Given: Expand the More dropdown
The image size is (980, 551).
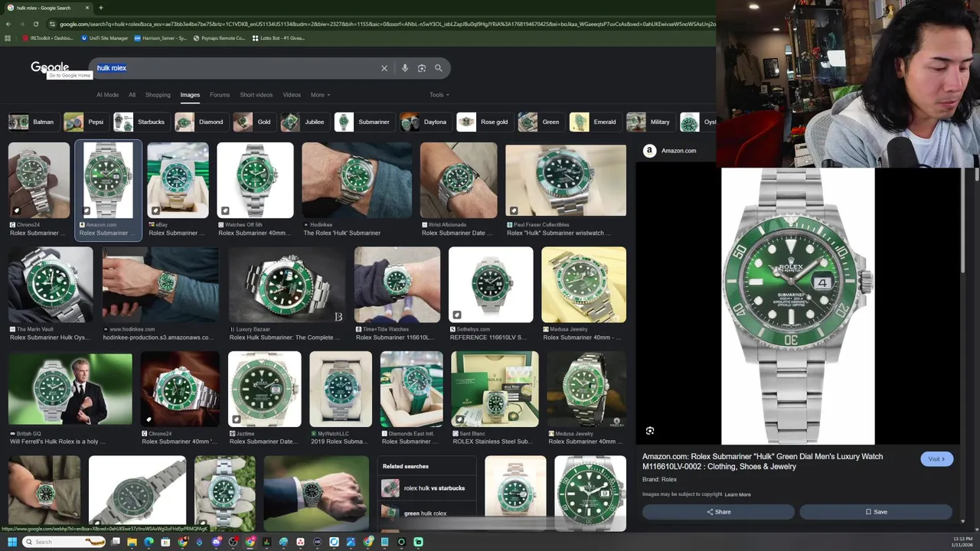Looking at the screenshot, I should [x=320, y=95].
